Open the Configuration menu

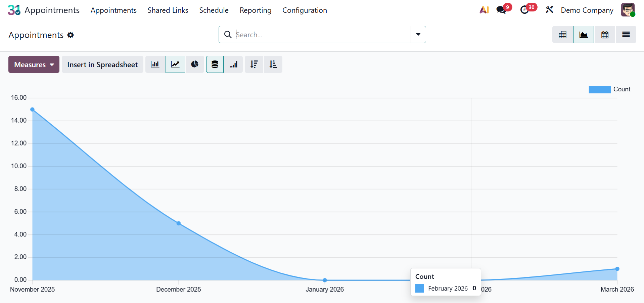coord(305,10)
